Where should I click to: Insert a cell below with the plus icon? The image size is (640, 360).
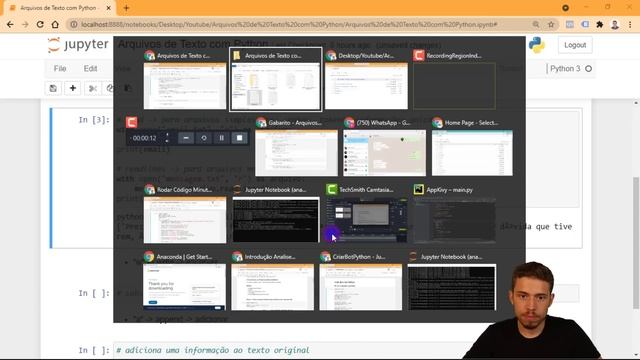click(x=73, y=88)
